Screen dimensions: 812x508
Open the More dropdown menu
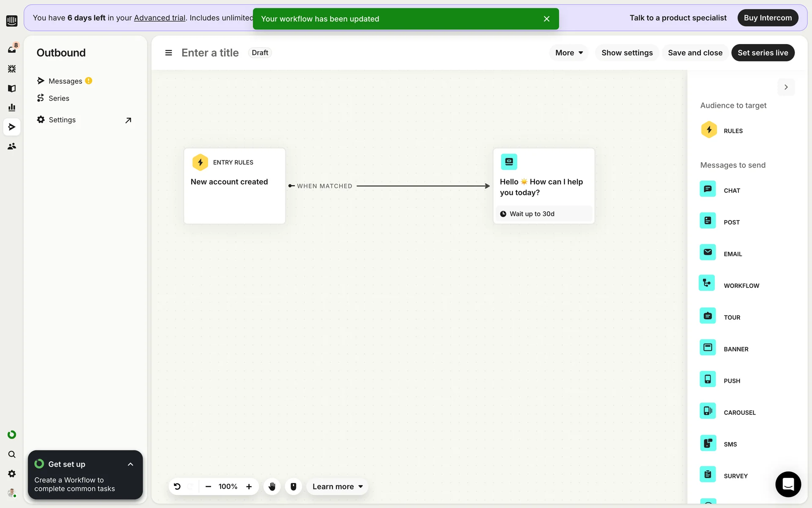point(569,53)
